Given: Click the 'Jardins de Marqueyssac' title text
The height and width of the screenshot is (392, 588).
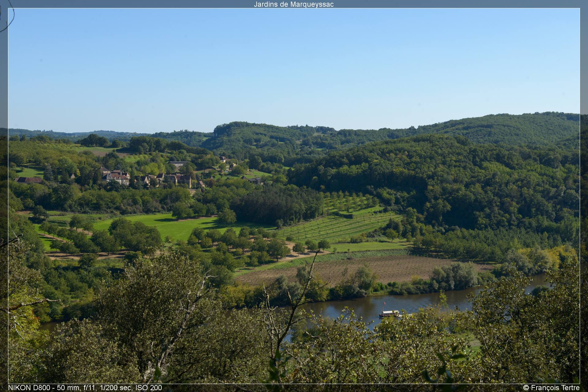Looking at the screenshot, I should tap(294, 4).
